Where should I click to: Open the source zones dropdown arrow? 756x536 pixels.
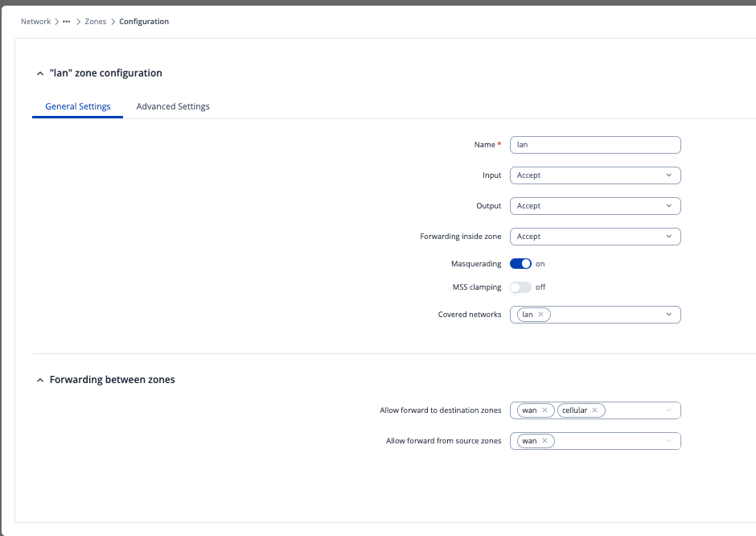[668, 441]
